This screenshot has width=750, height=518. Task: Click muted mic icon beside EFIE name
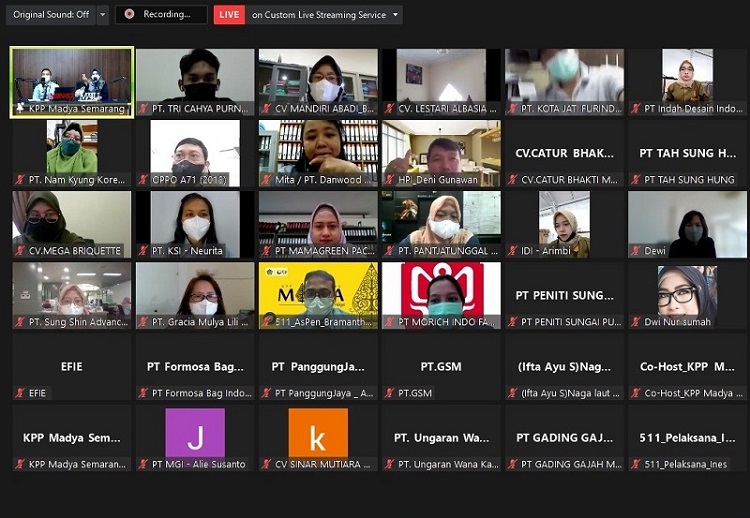[20, 394]
